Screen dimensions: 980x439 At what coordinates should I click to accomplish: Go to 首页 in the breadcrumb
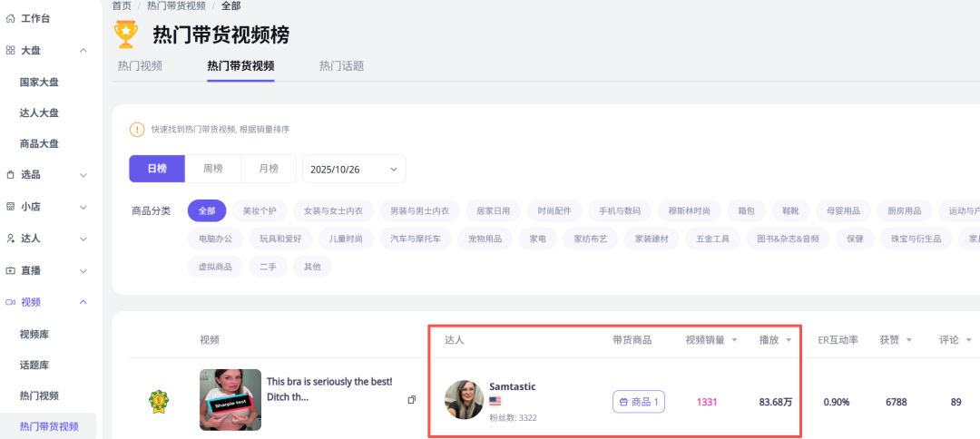point(122,5)
